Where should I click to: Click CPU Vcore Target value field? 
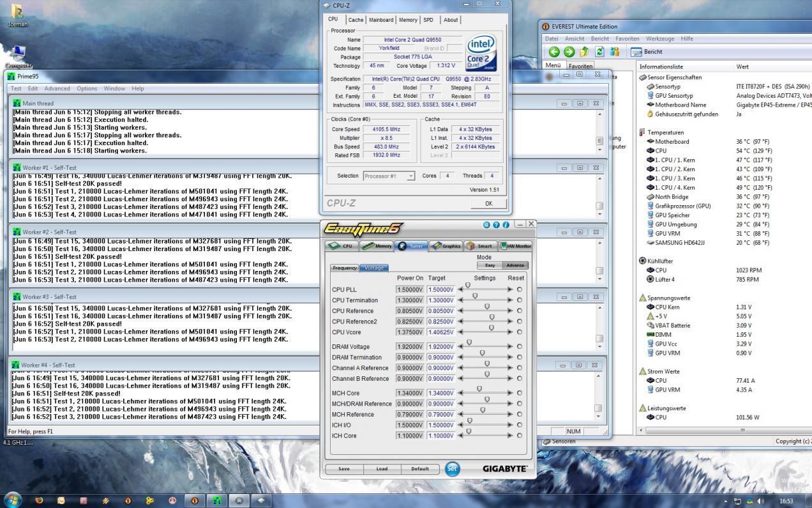pos(441,332)
